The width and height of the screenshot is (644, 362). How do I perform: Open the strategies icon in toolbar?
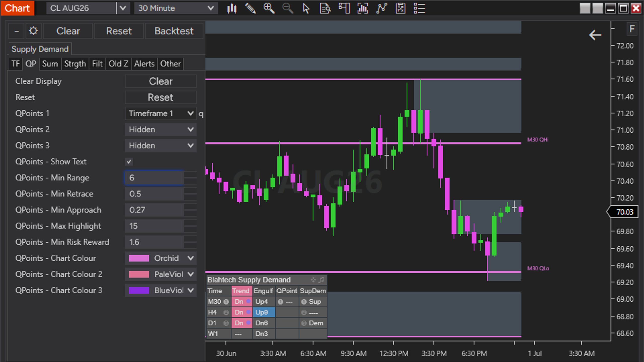point(381,8)
